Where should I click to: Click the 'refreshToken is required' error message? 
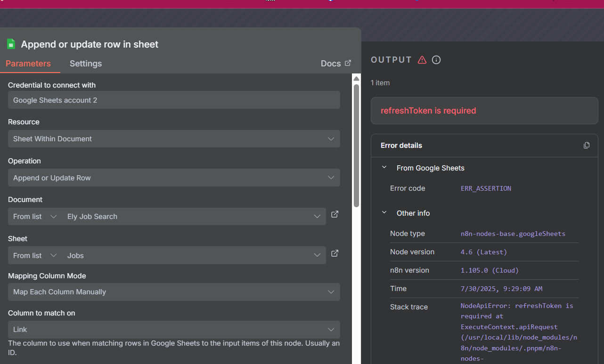click(428, 111)
